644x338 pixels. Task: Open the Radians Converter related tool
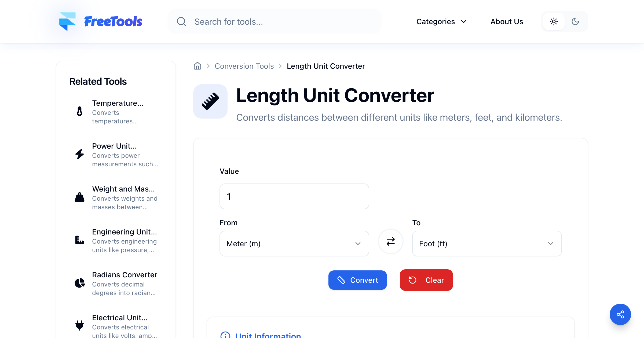click(116, 283)
